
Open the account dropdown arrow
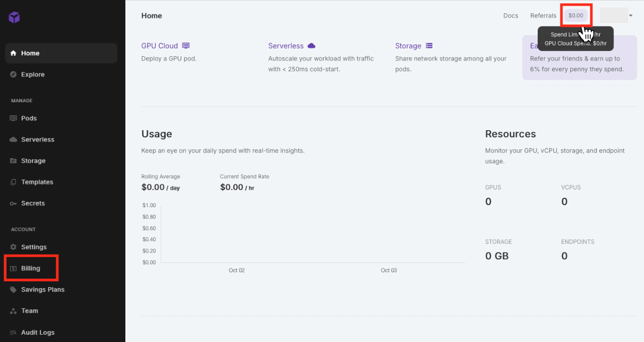[x=631, y=15]
